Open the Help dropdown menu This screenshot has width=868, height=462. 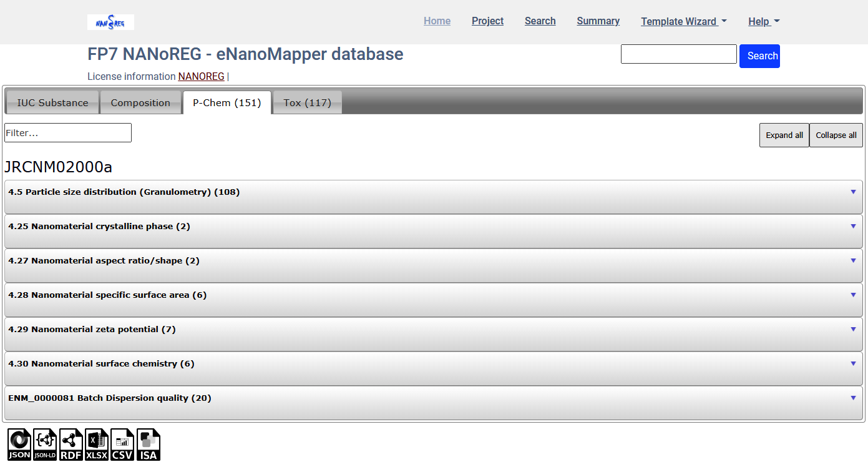(x=764, y=21)
